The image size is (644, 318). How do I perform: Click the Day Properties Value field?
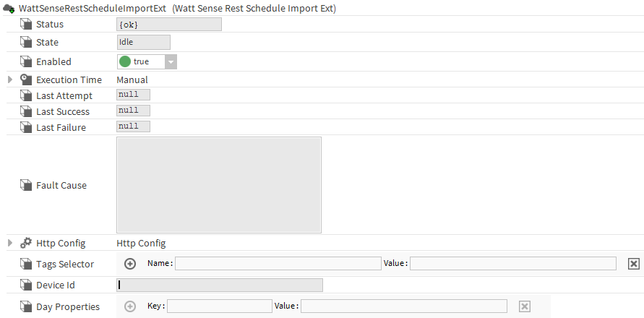pyautogui.click(x=403, y=306)
